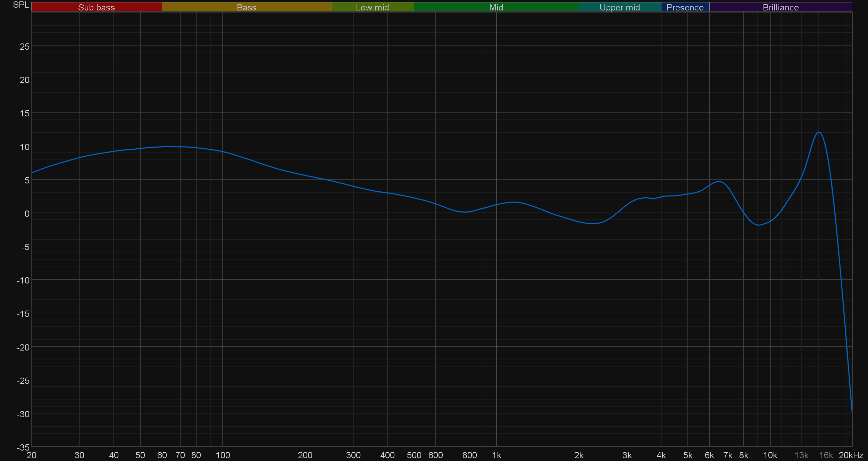Click the Upper mid band label
This screenshot has width=868, height=461.
[x=619, y=7]
